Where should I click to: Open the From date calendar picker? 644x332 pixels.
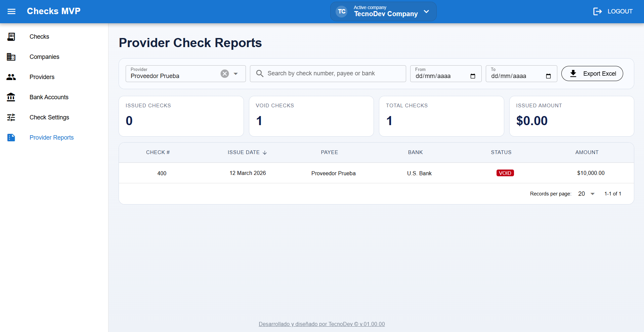pos(473,76)
